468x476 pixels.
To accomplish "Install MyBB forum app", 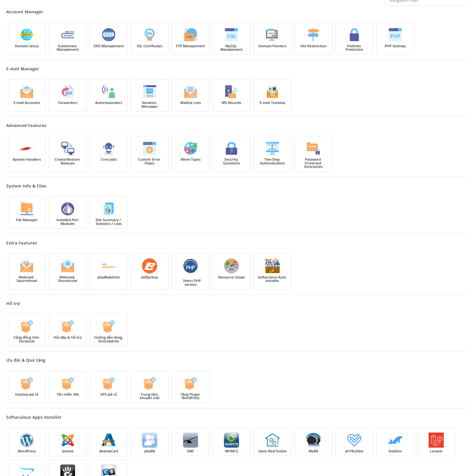I will pyautogui.click(x=313, y=442).
